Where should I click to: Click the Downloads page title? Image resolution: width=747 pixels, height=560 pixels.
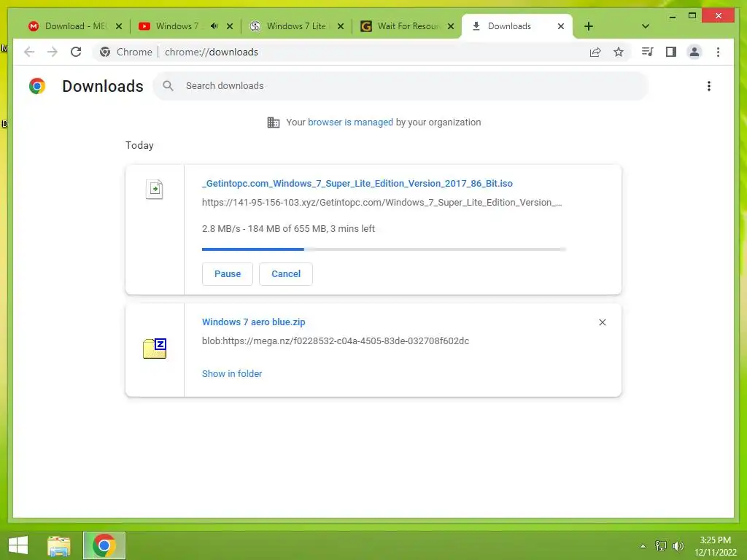(x=102, y=86)
